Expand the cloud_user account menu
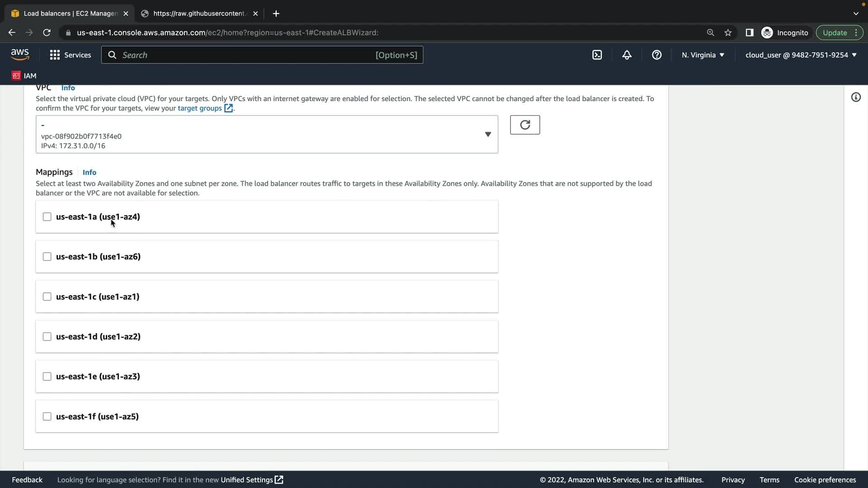Image resolution: width=868 pixels, height=488 pixels. (801, 55)
